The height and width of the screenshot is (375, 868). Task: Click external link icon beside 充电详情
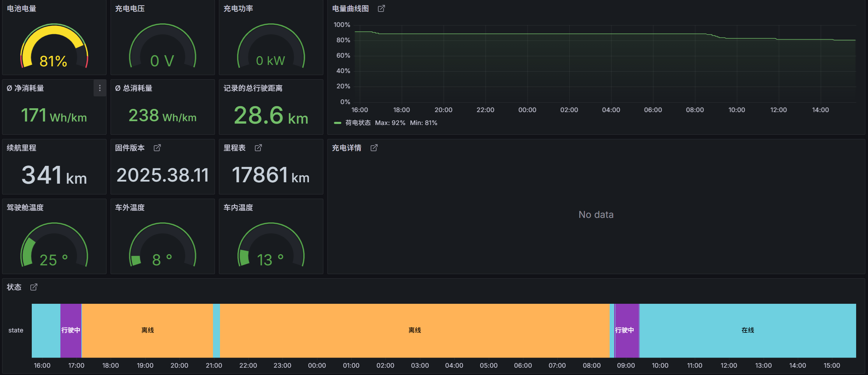(x=374, y=148)
